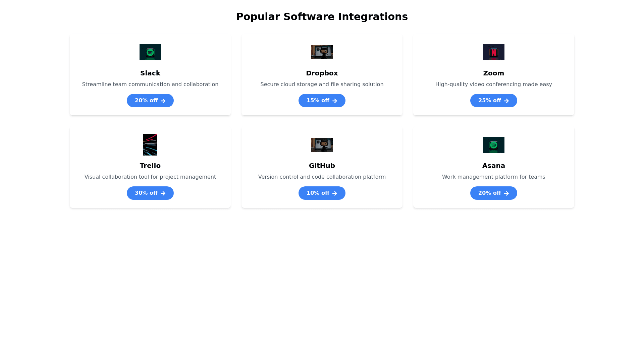
Task: Select the Zoom card heading
Action: point(493,73)
